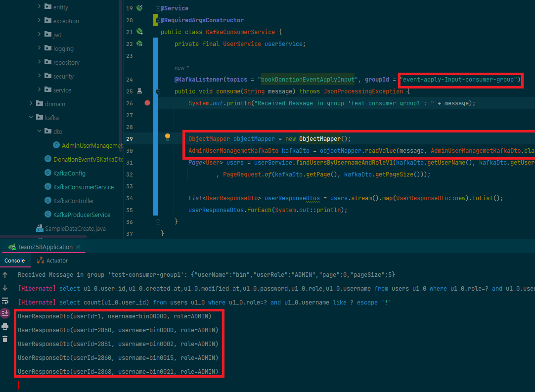The image size is (535, 392).
Task: Click the console line with username=bin0021
Action: point(118,372)
